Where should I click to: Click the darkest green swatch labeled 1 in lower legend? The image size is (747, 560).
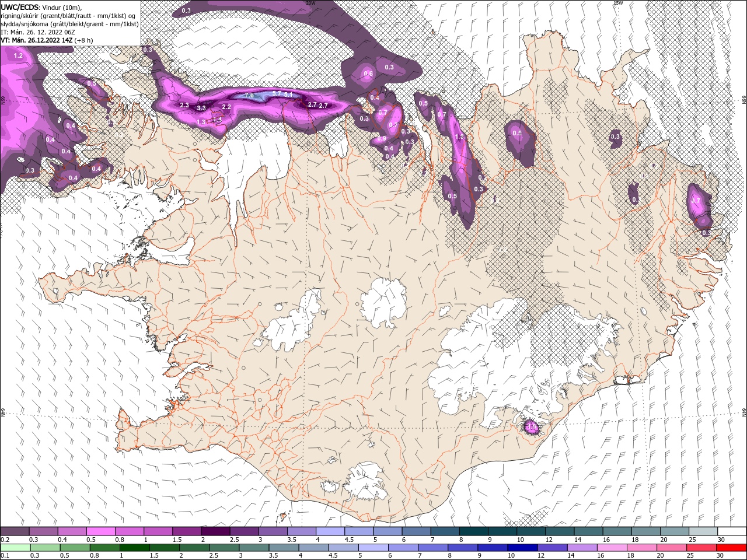tap(135, 548)
